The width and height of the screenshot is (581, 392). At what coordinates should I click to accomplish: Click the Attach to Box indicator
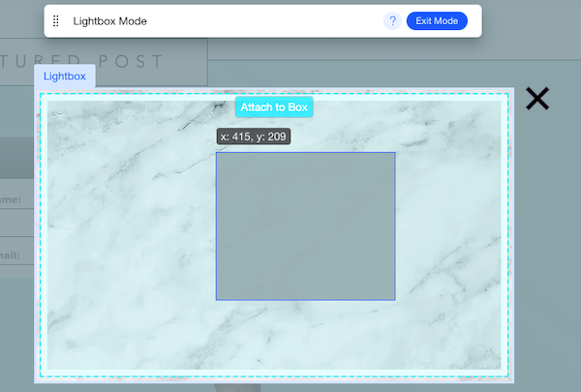(274, 107)
